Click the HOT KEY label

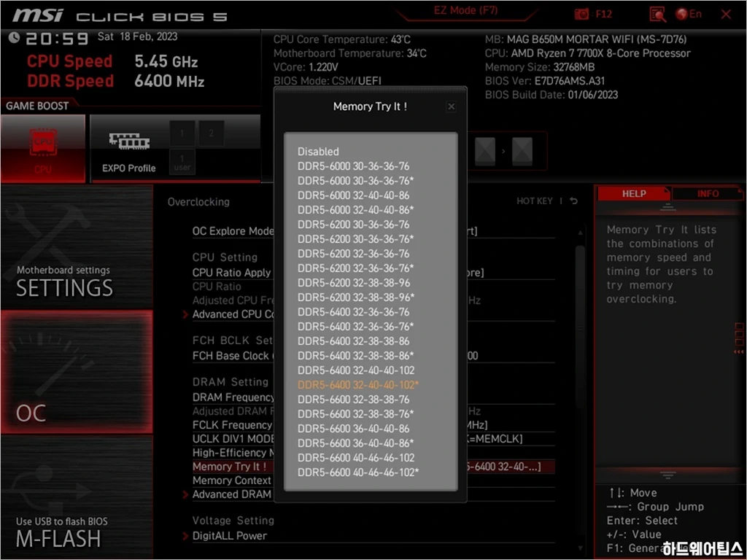click(535, 201)
